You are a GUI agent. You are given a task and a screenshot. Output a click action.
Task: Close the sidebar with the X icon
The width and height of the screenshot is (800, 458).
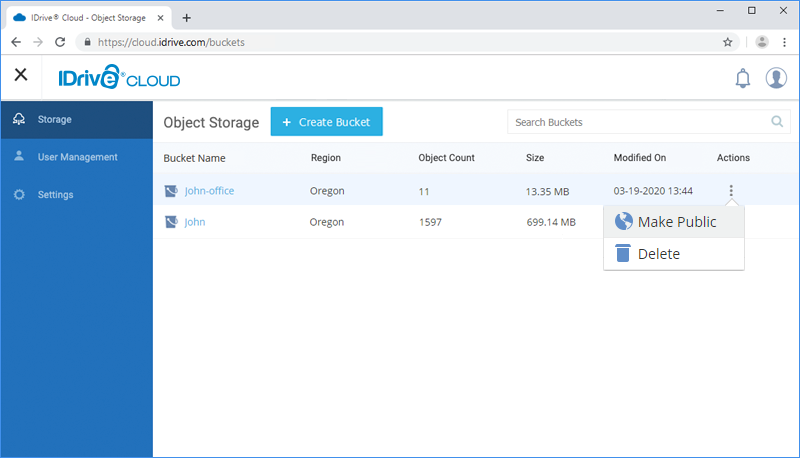[20, 76]
